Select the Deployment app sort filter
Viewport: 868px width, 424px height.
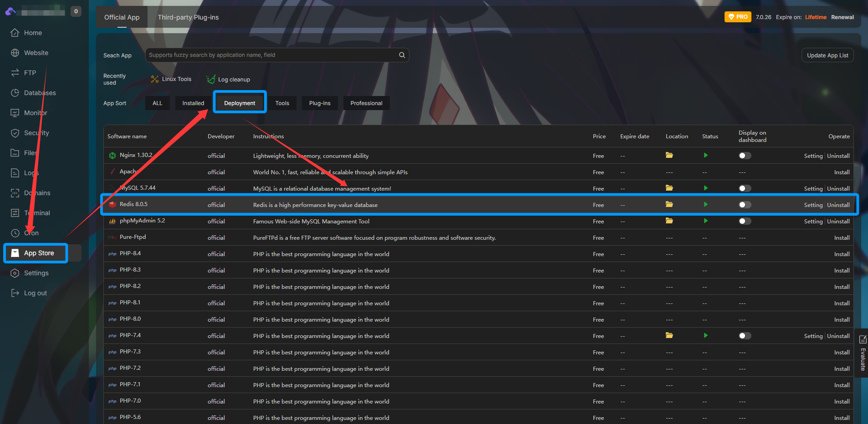pos(240,103)
